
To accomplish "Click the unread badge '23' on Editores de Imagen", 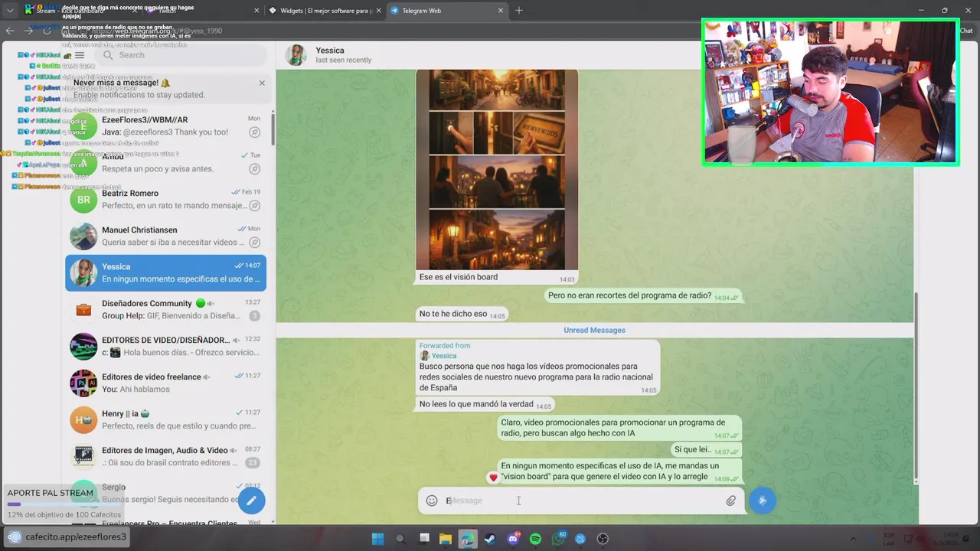I will click(x=253, y=463).
